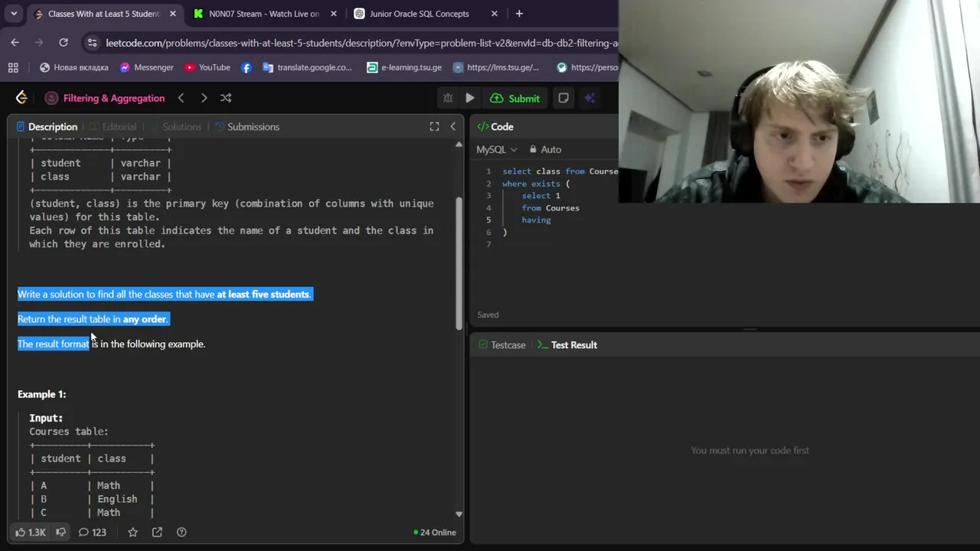Like the problem with thumbs up 1.3K
The width and height of the screenshot is (980, 551).
pyautogui.click(x=30, y=532)
